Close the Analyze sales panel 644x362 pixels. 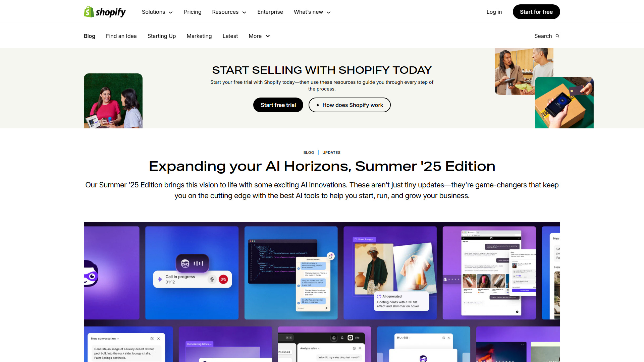click(x=360, y=348)
